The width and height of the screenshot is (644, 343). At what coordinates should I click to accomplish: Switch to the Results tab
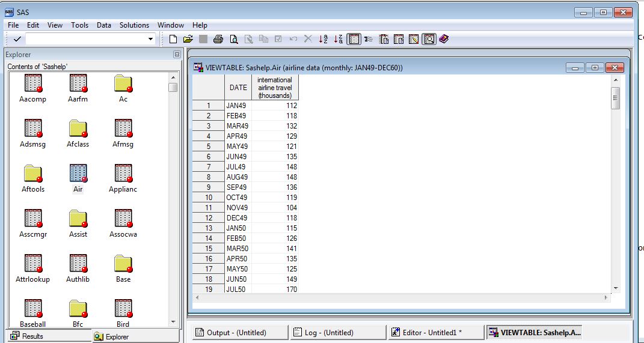[27, 336]
